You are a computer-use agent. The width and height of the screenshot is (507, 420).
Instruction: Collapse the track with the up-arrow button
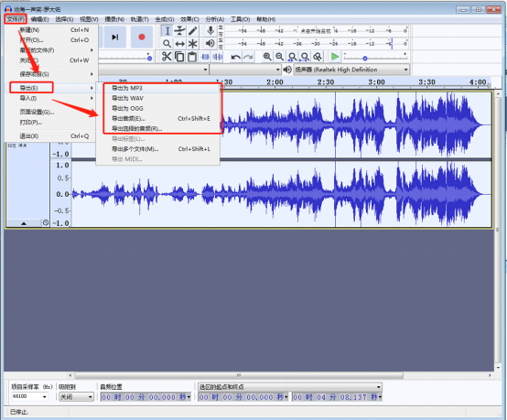click(24, 223)
